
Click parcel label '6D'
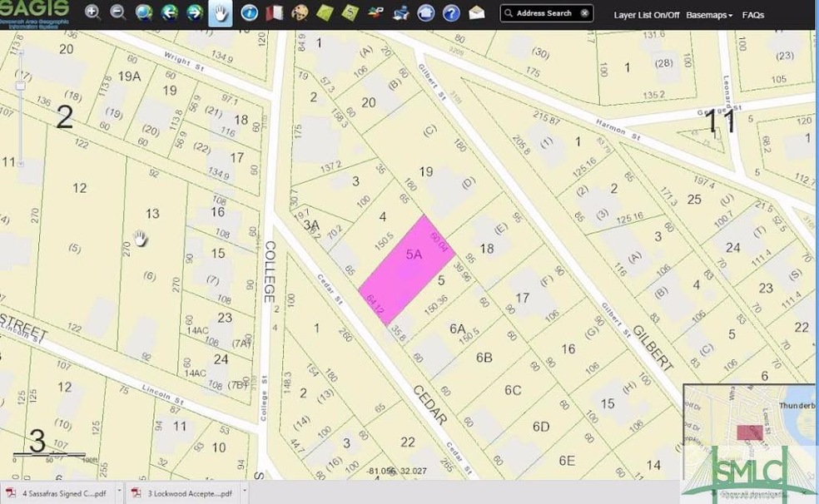pyautogui.click(x=541, y=427)
